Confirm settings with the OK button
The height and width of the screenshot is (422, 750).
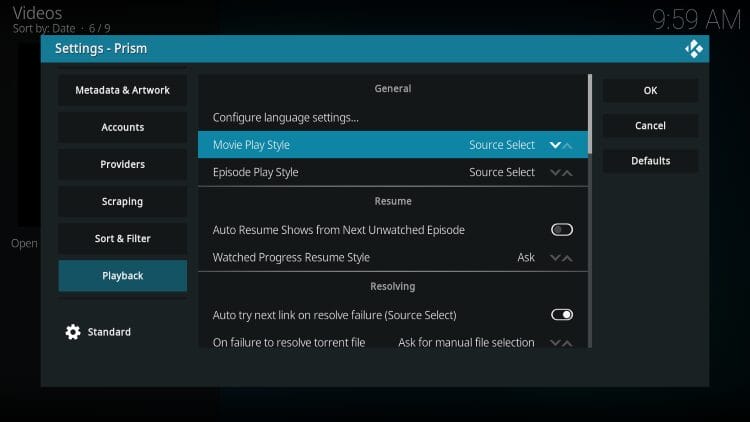(650, 90)
